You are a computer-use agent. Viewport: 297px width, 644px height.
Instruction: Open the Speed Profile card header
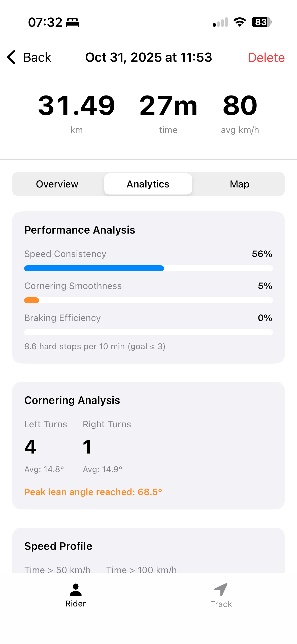coord(58,546)
